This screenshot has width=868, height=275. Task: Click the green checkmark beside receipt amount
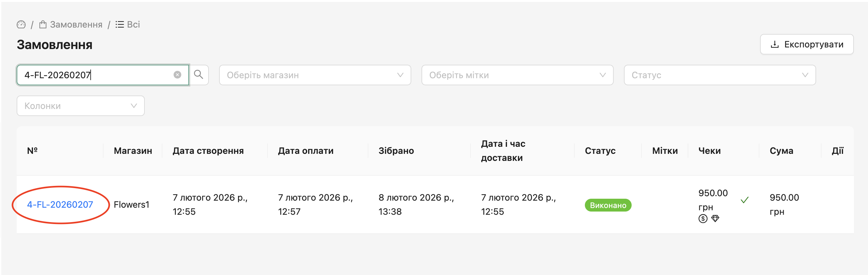(x=744, y=200)
